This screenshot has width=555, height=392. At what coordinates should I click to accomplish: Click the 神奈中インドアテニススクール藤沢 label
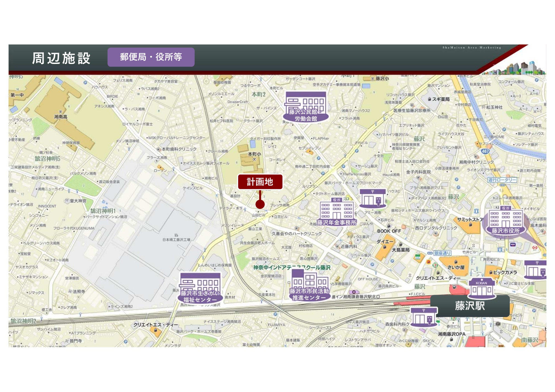click(x=292, y=267)
